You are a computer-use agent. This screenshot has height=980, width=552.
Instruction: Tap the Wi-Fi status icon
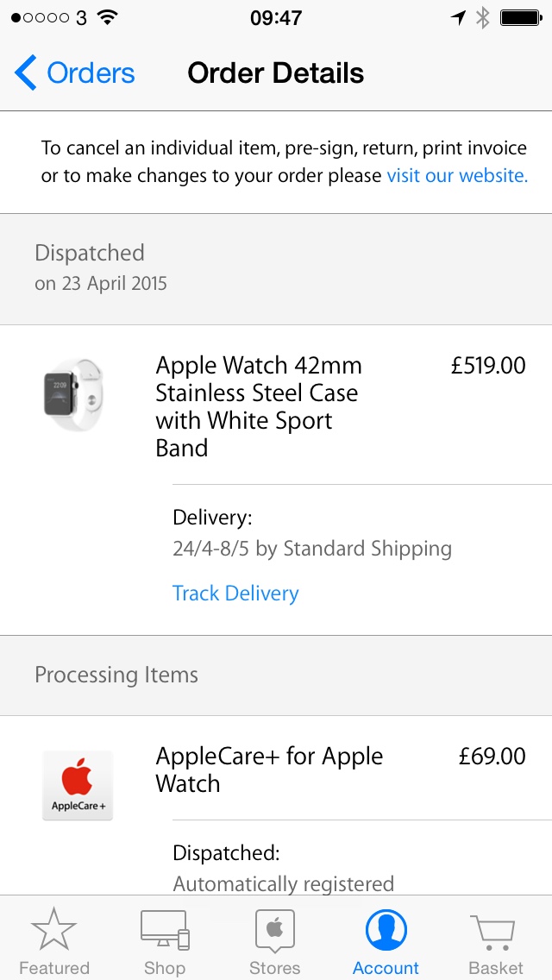(107, 17)
